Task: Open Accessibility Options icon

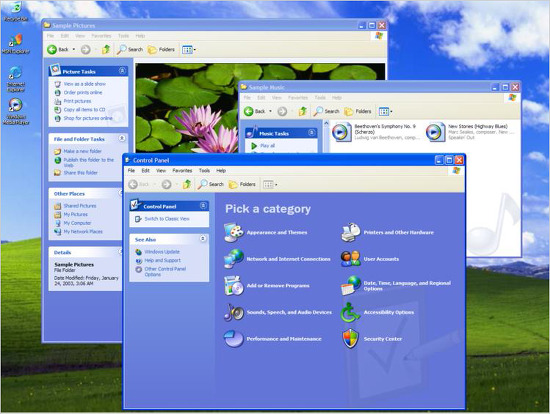Action: pos(350,312)
